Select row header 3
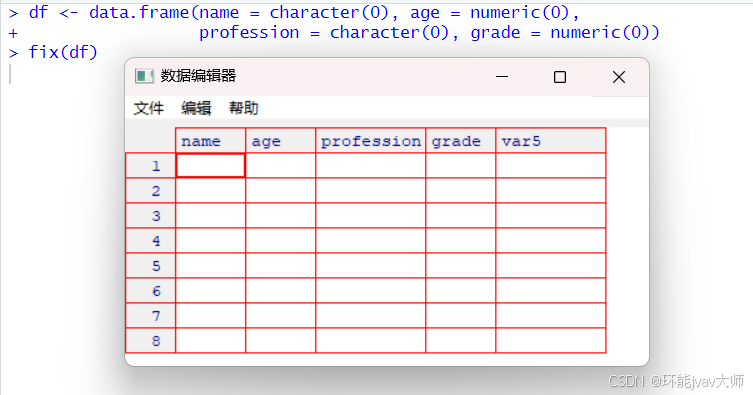This screenshot has height=395, width=753. pos(150,215)
